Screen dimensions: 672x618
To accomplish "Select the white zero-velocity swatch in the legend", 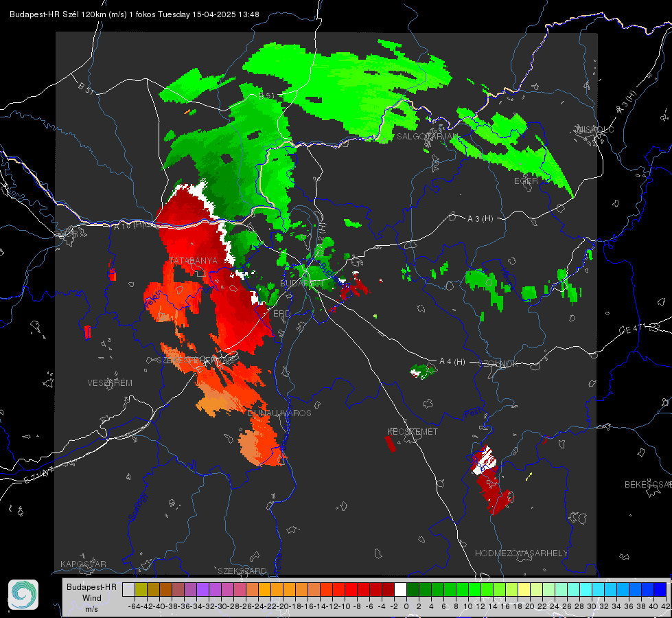I will click(400, 589).
